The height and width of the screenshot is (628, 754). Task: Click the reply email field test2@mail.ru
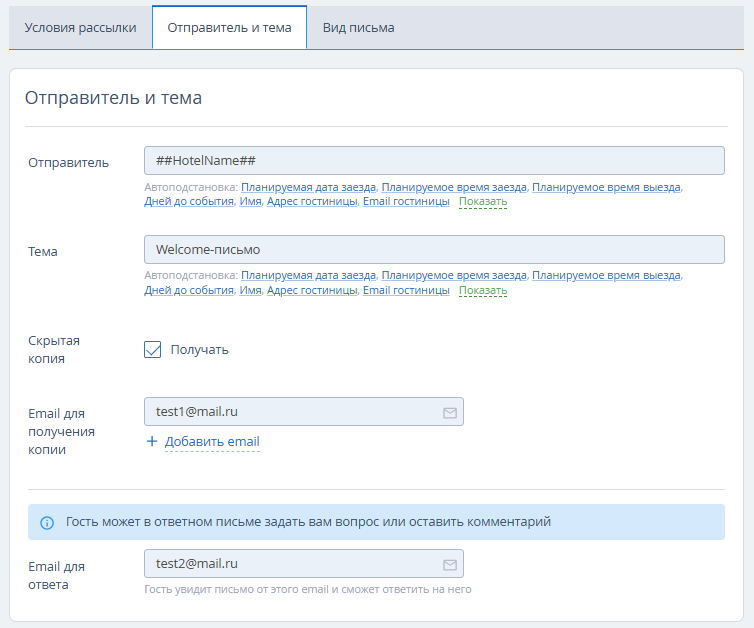(290, 564)
